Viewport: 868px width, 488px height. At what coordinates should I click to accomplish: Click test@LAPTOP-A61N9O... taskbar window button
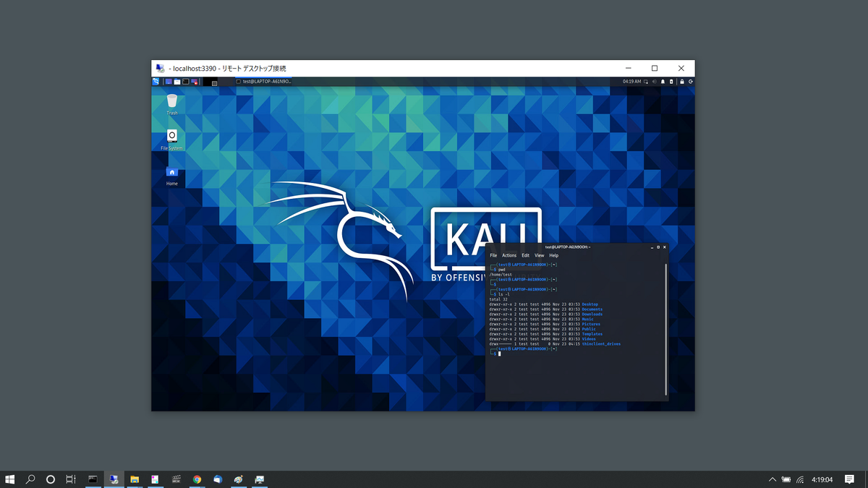[x=265, y=82]
